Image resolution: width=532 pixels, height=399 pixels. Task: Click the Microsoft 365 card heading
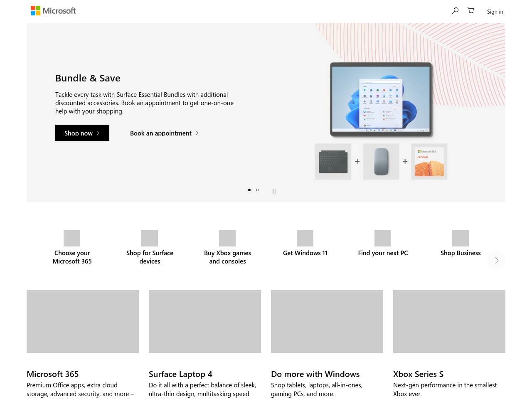pyautogui.click(x=53, y=374)
